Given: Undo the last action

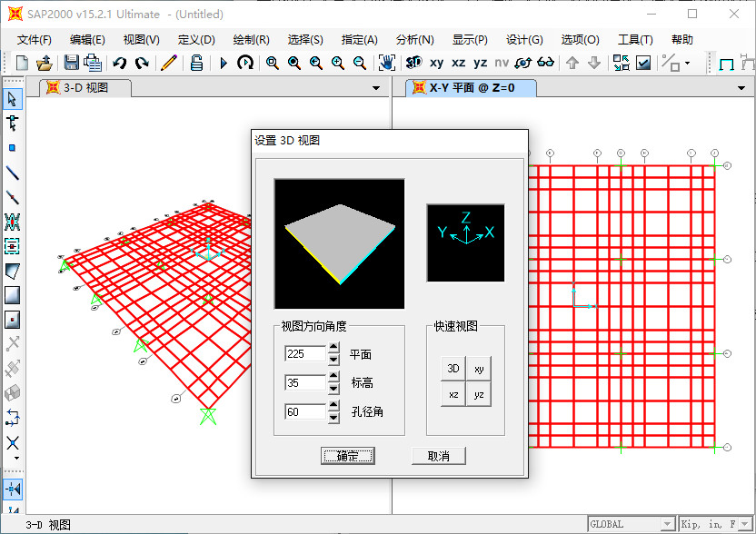Looking at the screenshot, I should 120,63.
